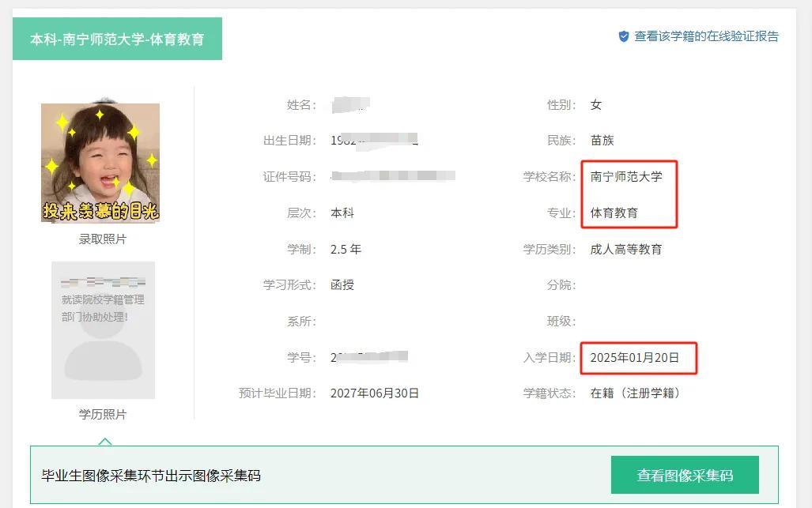Open the online verification report link
The height and width of the screenshot is (508, 812).
point(706,36)
